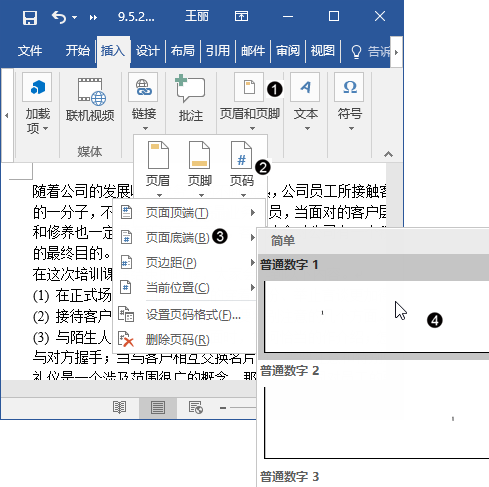Click the Save icon in the title bar
This screenshot has width=489, height=487.
tap(30, 17)
